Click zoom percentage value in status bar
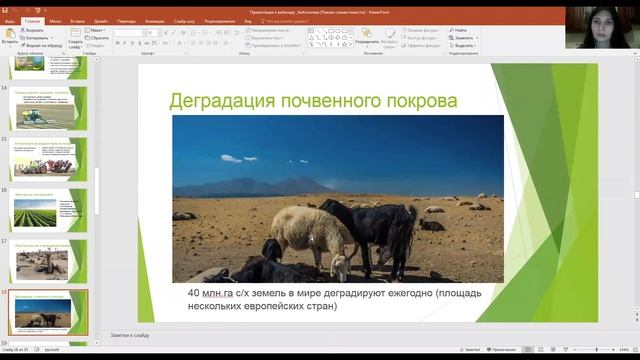The height and width of the screenshot is (360, 640). pyautogui.click(x=624, y=350)
